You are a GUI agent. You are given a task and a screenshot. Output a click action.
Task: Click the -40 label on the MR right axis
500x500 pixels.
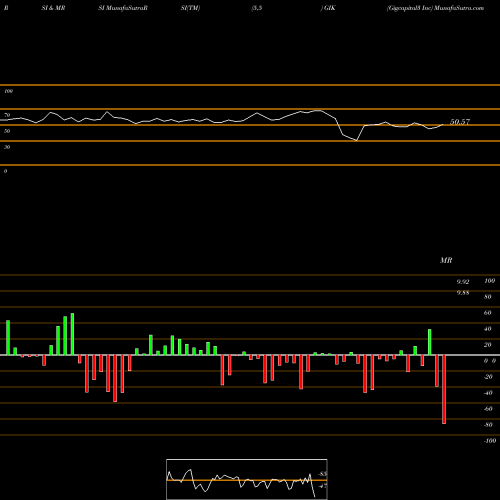pos(488,393)
